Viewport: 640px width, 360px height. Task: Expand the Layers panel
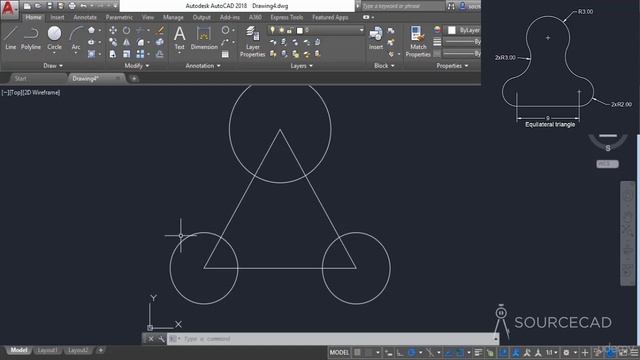pos(302,66)
